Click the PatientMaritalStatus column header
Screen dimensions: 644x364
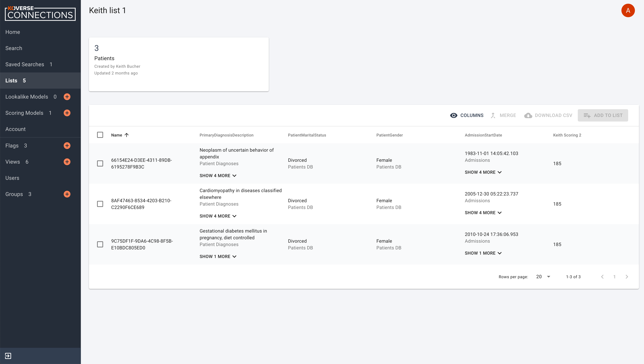307,135
